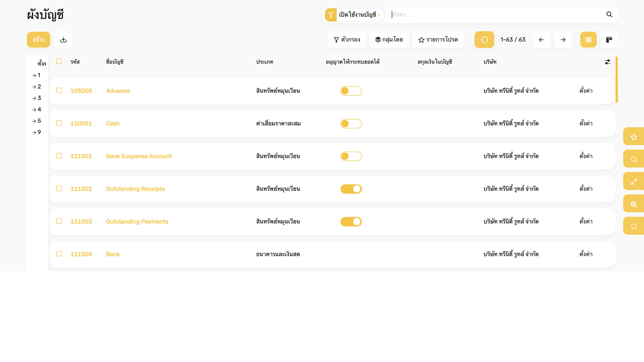Open column settings adjust icon
Screen dimensions: 644x362
[x=607, y=62]
